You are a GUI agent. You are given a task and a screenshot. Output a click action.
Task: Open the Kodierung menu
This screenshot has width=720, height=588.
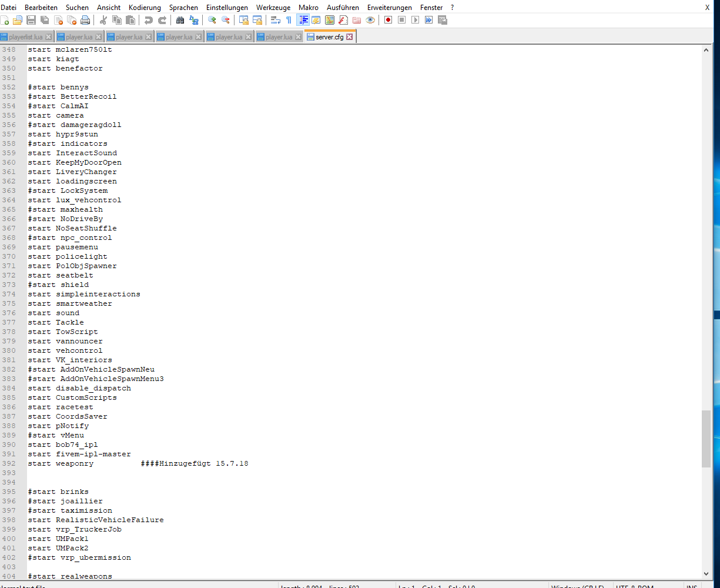coord(145,8)
